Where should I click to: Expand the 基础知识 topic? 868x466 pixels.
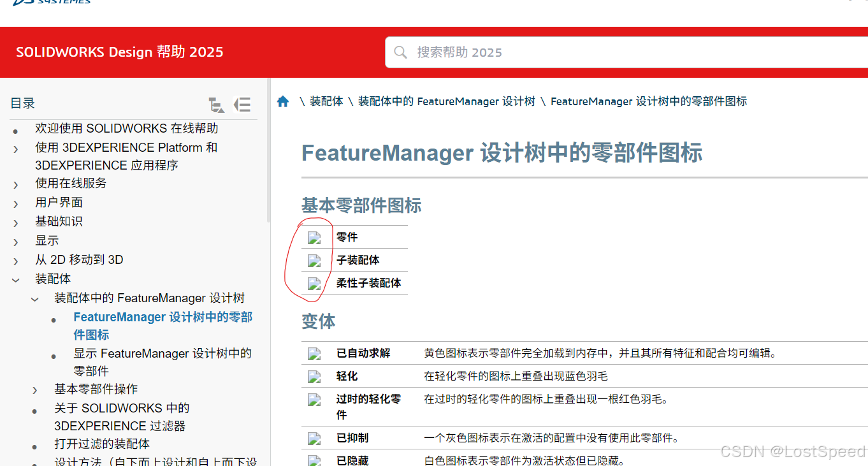point(16,223)
